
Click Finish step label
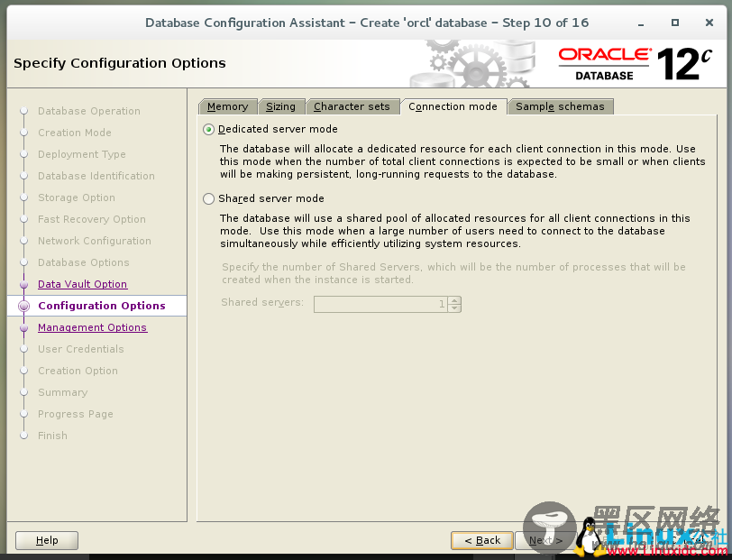point(53,436)
